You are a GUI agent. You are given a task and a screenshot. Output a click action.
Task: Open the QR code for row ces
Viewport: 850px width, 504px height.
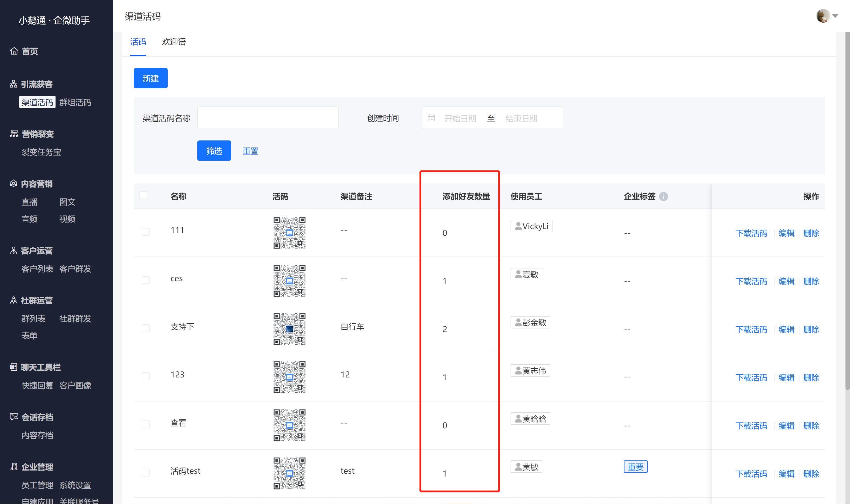289,281
